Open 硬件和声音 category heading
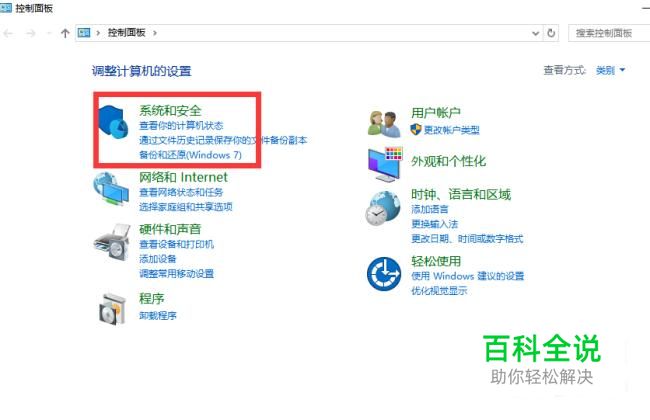This screenshot has width=650, height=420. coord(170,229)
